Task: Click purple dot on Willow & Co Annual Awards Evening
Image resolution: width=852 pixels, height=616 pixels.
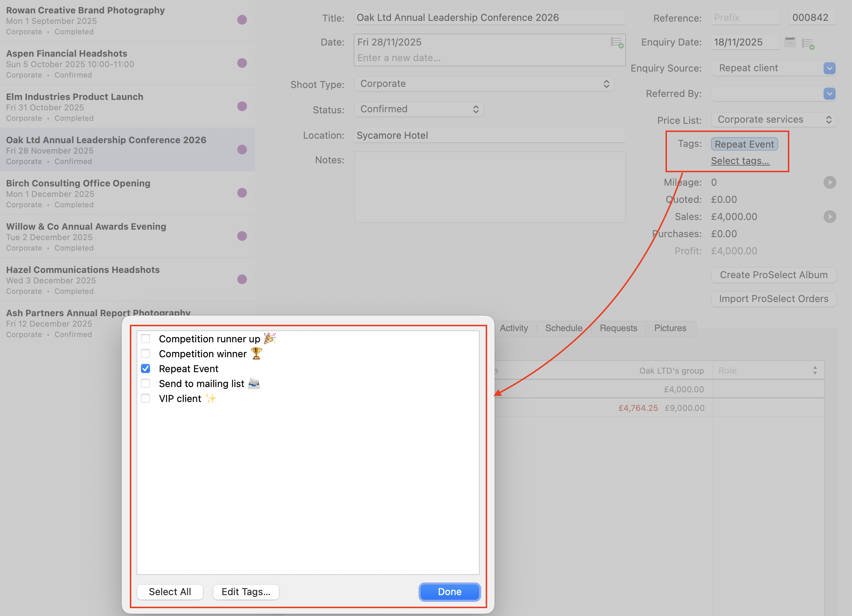Action: [x=242, y=236]
